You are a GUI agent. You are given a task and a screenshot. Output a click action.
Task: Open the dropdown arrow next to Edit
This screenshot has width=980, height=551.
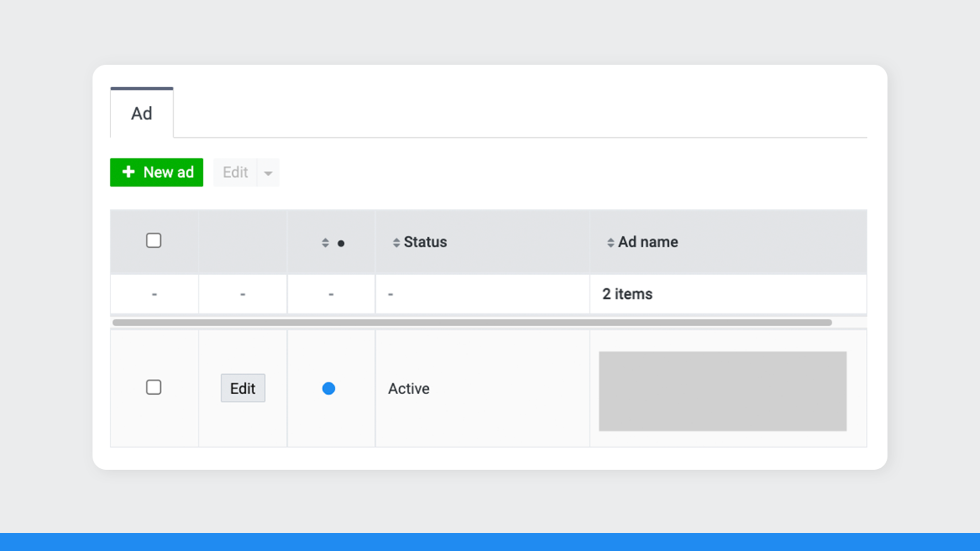click(x=268, y=173)
